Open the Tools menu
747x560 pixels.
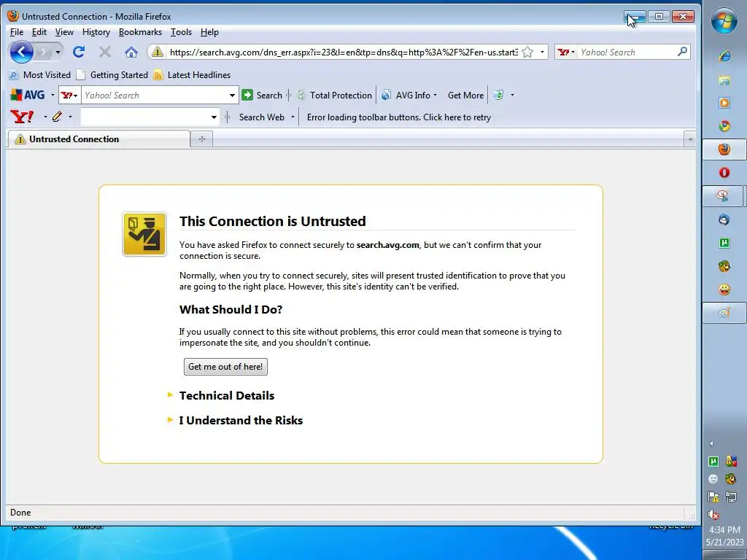pyautogui.click(x=181, y=32)
